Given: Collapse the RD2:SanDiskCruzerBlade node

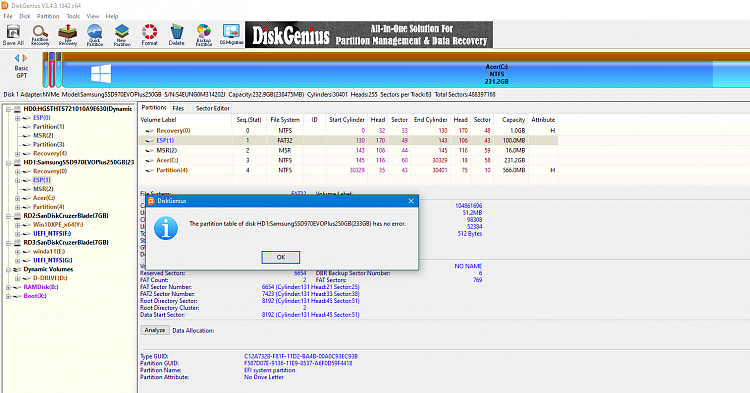Looking at the screenshot, I should 8,216.
